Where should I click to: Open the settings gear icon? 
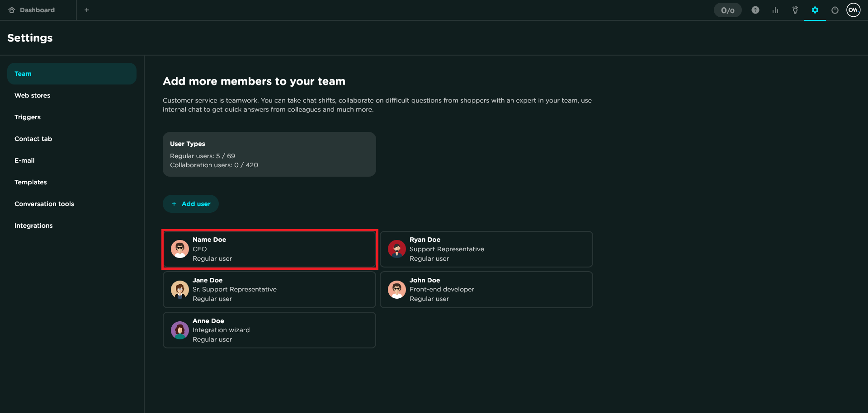[x=815, y=10]
